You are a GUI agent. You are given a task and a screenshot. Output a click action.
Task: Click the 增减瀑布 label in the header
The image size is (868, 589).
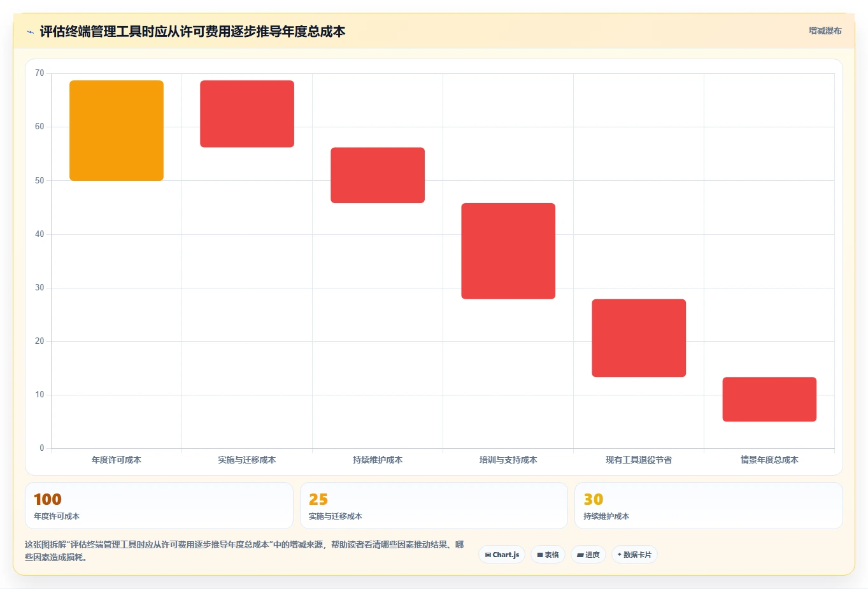(825, 31)
